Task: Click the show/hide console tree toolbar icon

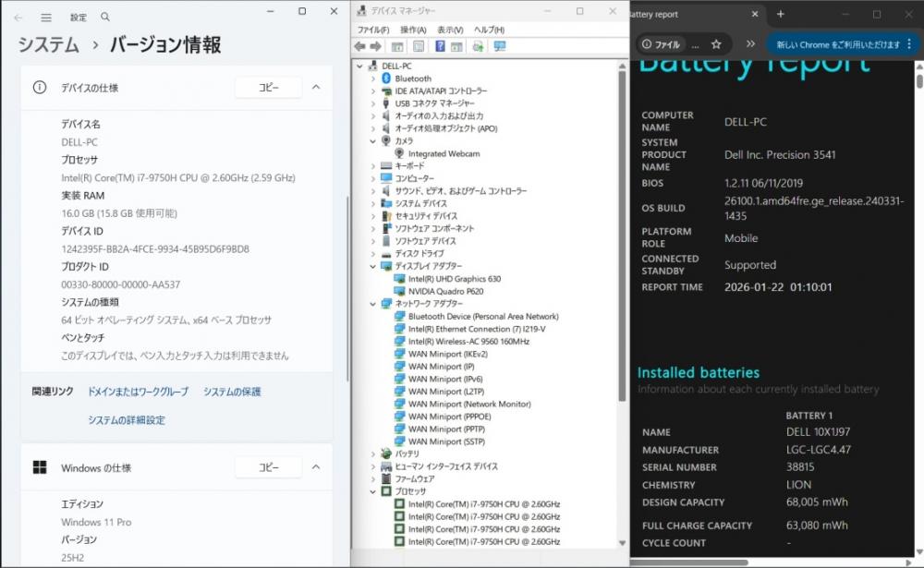Action: 397,46
